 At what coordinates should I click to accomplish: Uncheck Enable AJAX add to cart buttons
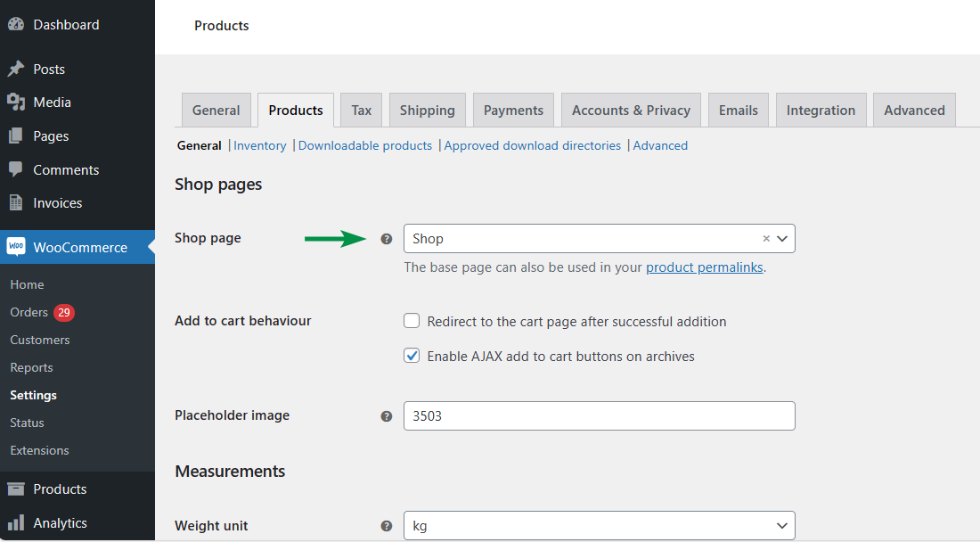click(x=412, y=356)
